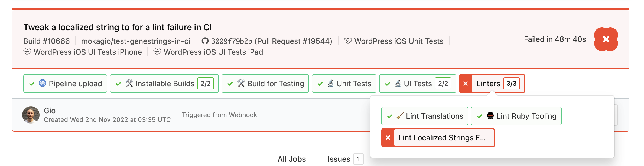
Task: Open WordPress iOS UI Tests iPad link
Action: pos(213,52)
